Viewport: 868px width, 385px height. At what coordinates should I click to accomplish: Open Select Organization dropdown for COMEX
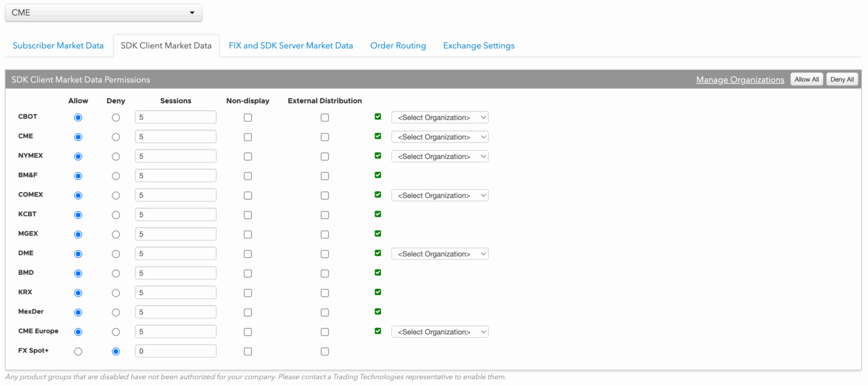click(x=440, y=195)
